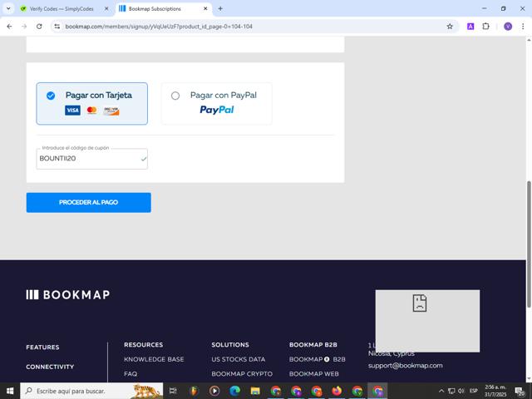Click the bookmap.com address bar URL

coord(159,27)
